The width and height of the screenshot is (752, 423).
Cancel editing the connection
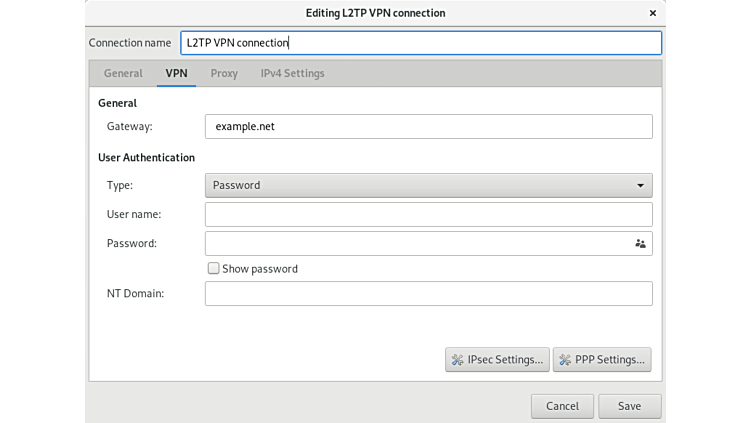[562, 406]
